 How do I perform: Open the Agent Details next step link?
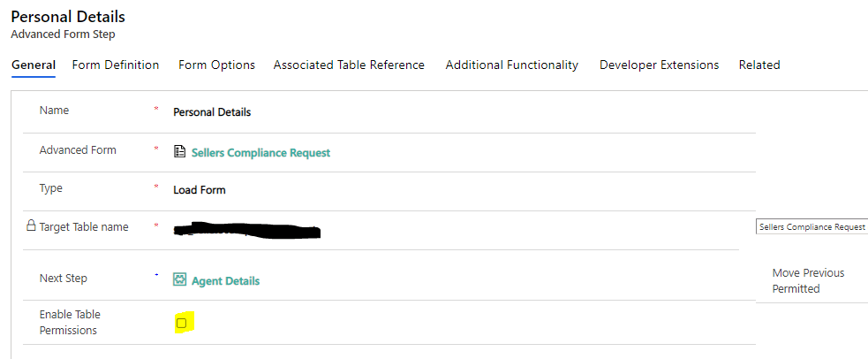(x=225, y=281)
